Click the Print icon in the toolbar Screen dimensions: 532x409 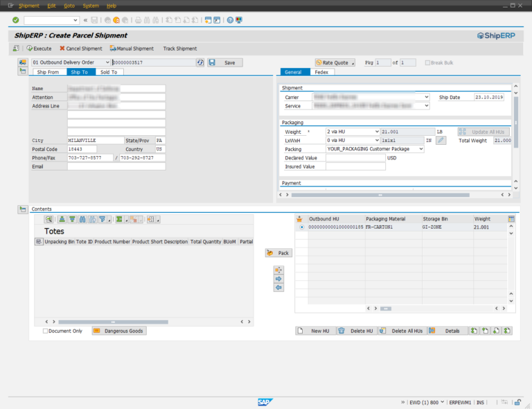pyautogui.click(x=138, y=20)
